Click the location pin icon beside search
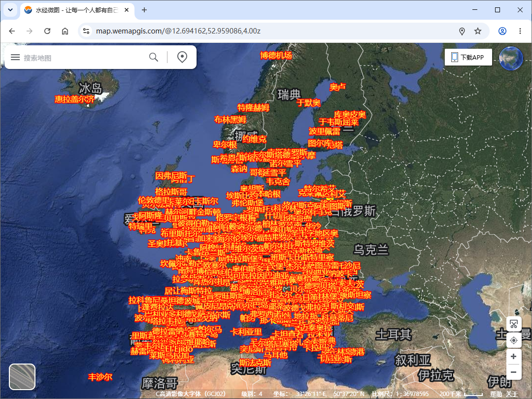532x399 pixels. click(182, 57)
